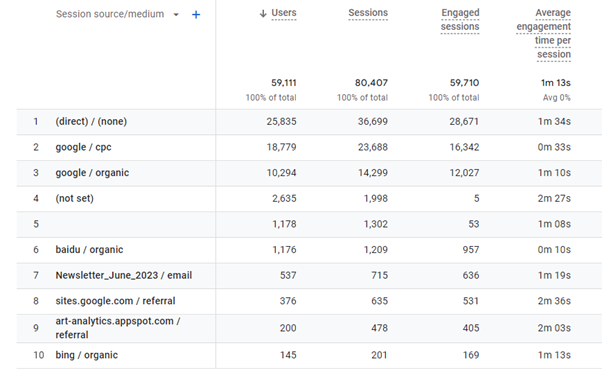Click the 59,111 total users value
The image size is (602, 375).
click(284, 83)
